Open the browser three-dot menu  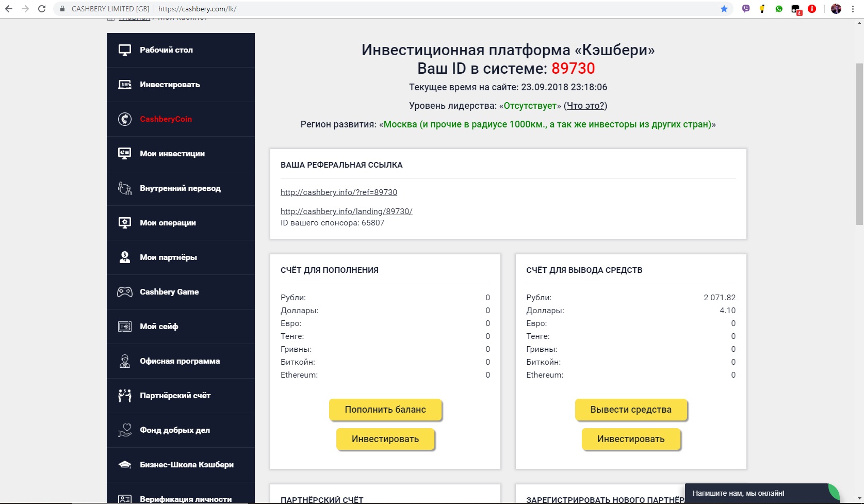(853, 9)
